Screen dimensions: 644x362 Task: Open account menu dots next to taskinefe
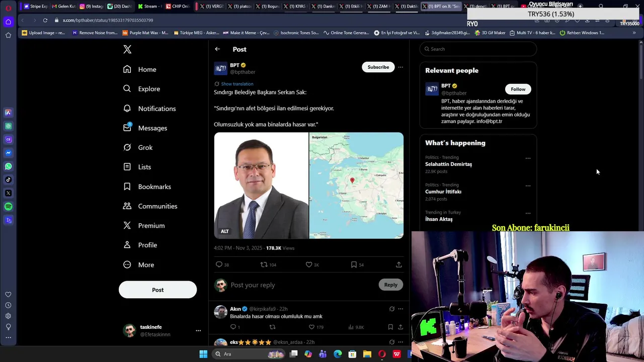coord(198,331)
